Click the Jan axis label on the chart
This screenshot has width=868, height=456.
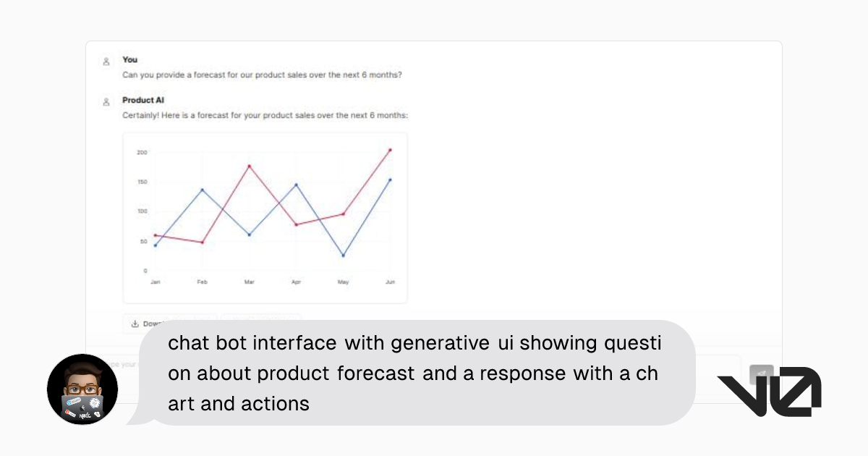click(x=155, y=282)
